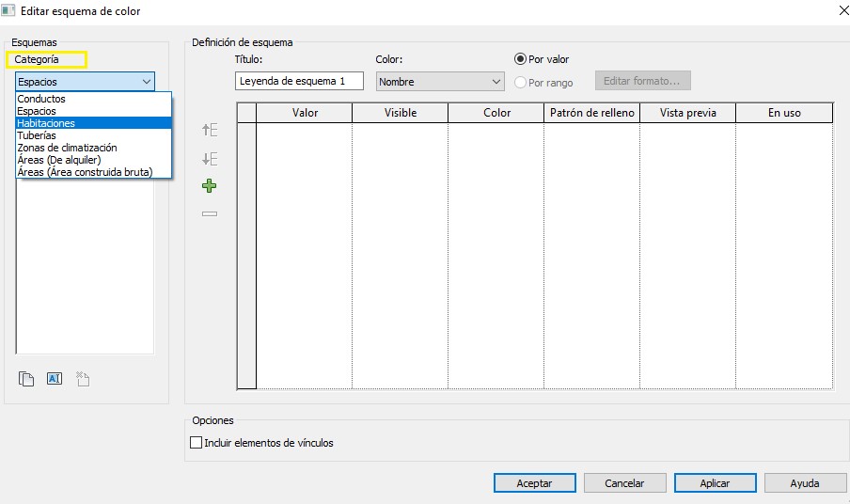Enable Incluir elementos de vínculos checkbox

click(197, 443)
